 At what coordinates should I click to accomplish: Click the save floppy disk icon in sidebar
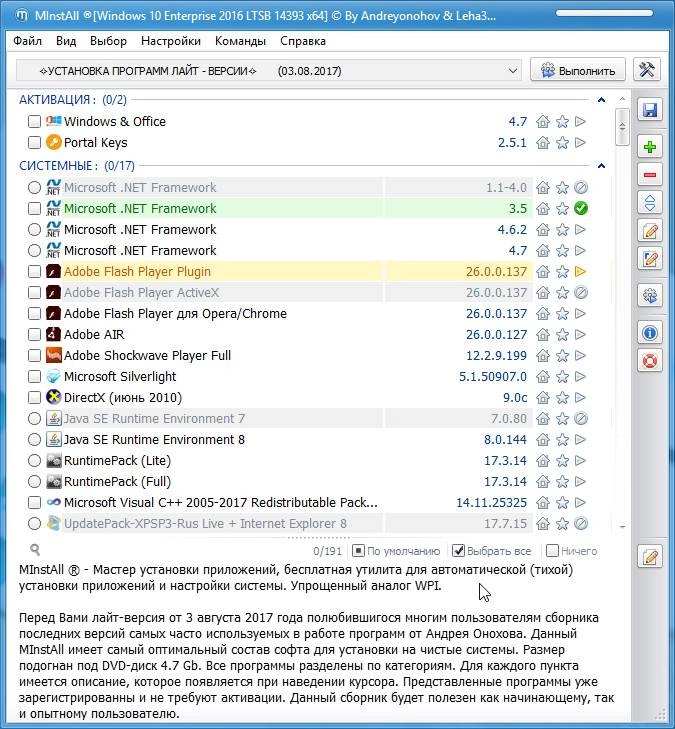(649, 110)
